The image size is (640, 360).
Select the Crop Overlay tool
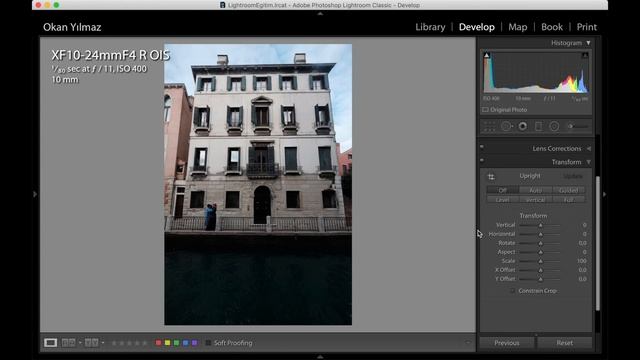[489, 127]
